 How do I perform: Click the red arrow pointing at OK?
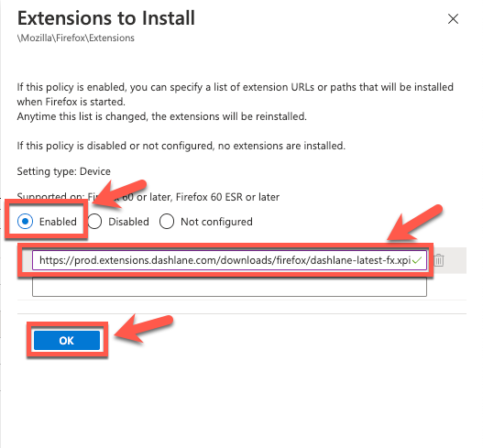pyautogui.click(x=143, y=328)
